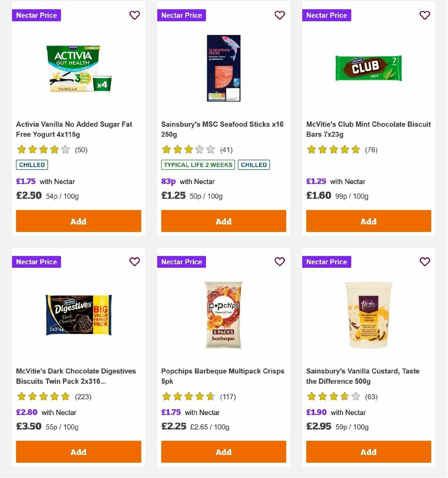
Task: Add Activia Vanilla Yogurt to basket
Action: pos(78,221)
